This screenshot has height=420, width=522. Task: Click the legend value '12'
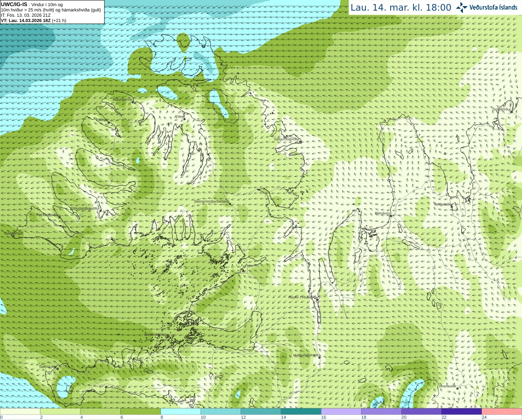click(243, 417)
